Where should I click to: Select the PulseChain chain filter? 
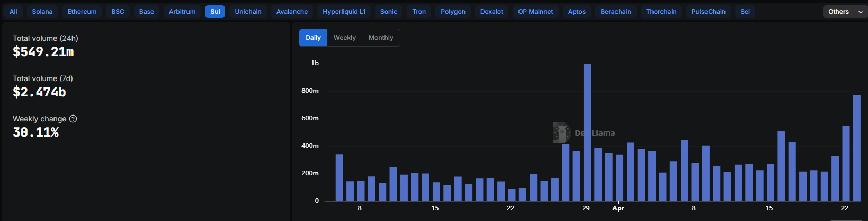click(708, 12)
